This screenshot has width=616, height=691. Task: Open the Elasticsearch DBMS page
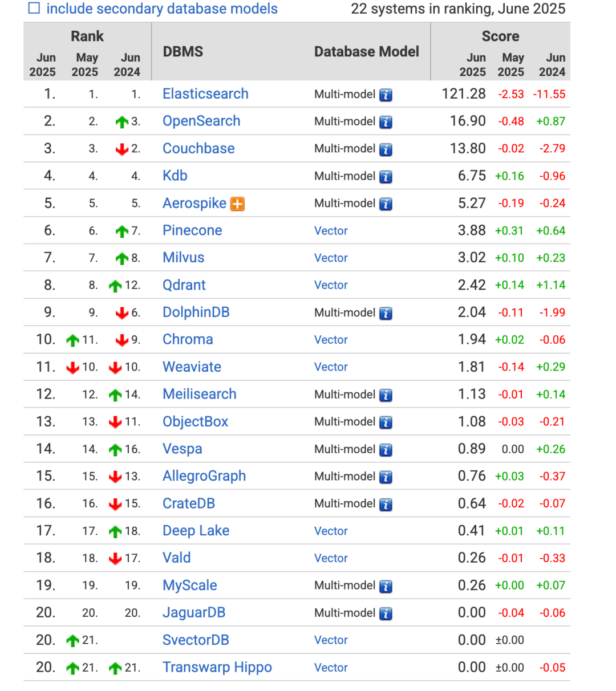tap(205, 94)
